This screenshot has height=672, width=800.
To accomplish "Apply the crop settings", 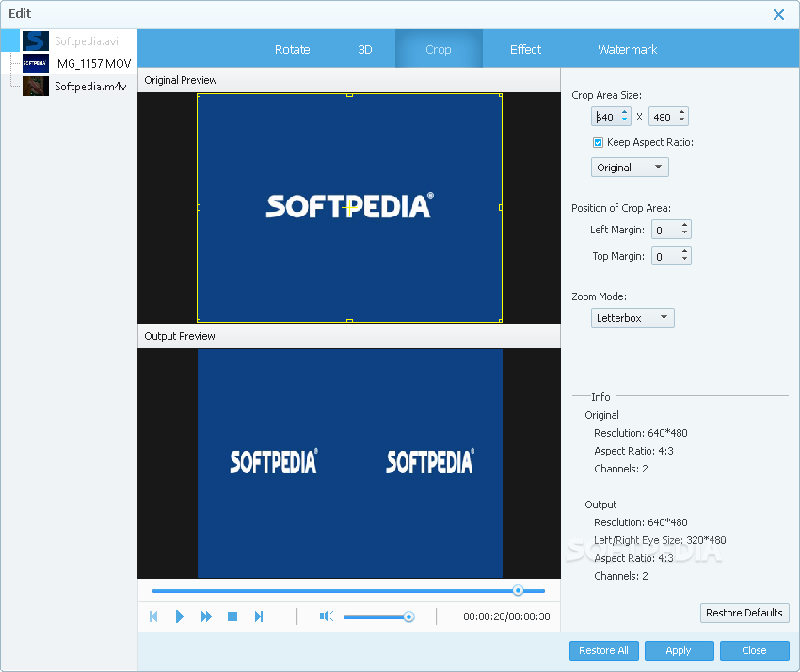I will [x=679, y=650].
